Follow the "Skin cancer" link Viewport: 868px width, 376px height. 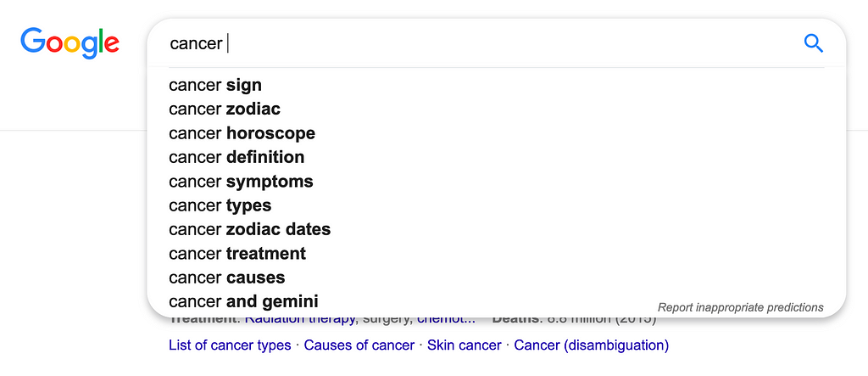point(465,345)
